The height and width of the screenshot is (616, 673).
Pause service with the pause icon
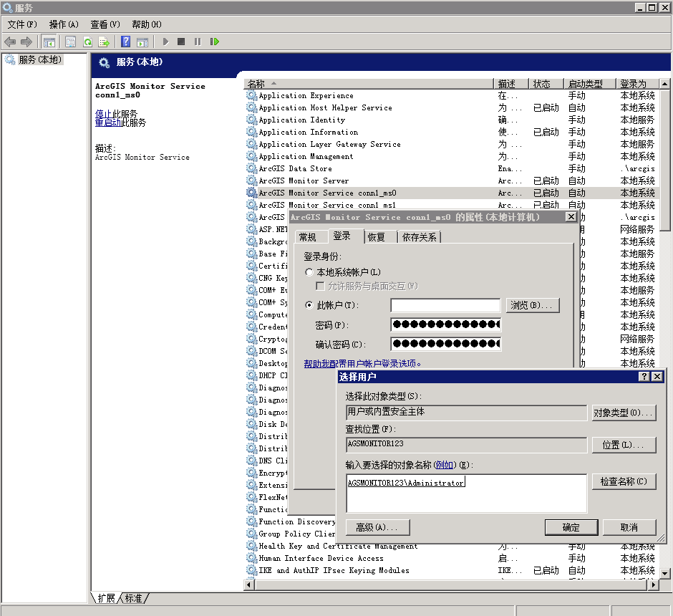[198, 42]
